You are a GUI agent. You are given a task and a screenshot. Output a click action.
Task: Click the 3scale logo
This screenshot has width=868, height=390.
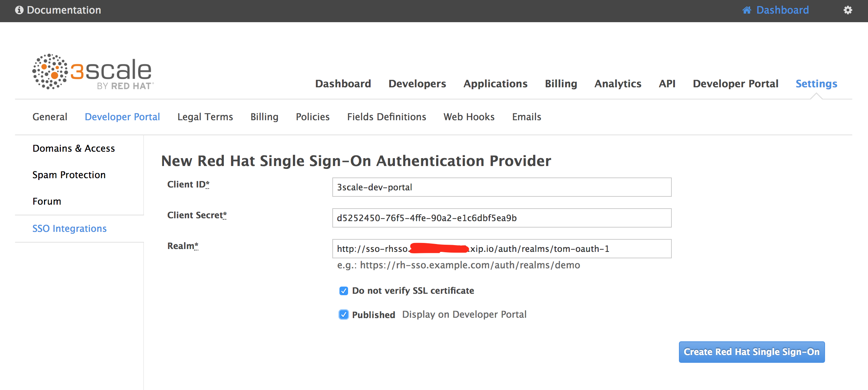(93, 72)
